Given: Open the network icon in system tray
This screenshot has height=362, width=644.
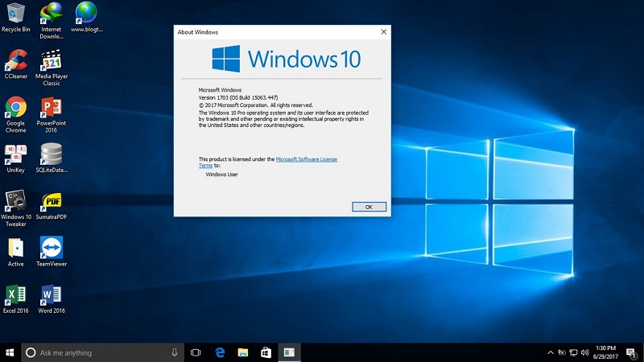Looking at the screenshot, I should click(573, 352).
